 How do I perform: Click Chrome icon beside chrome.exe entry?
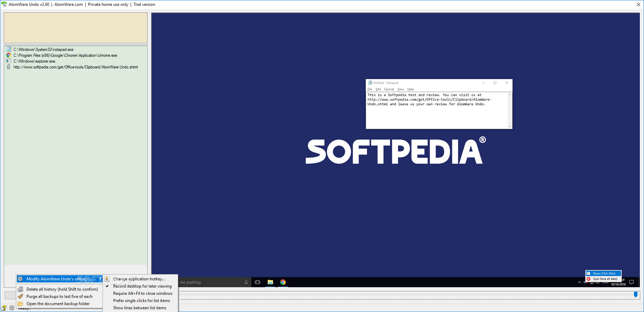pyautogui.click(x=9, y=55)
